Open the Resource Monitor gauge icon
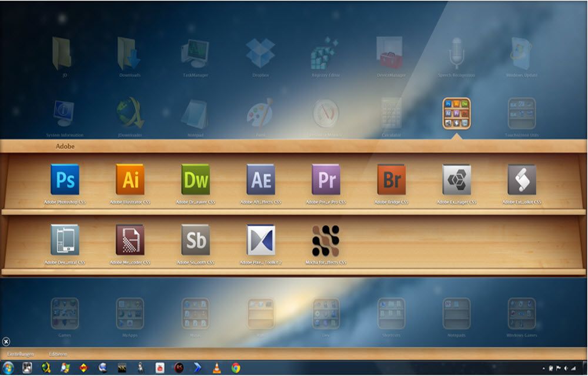 (x=326, y=113)
